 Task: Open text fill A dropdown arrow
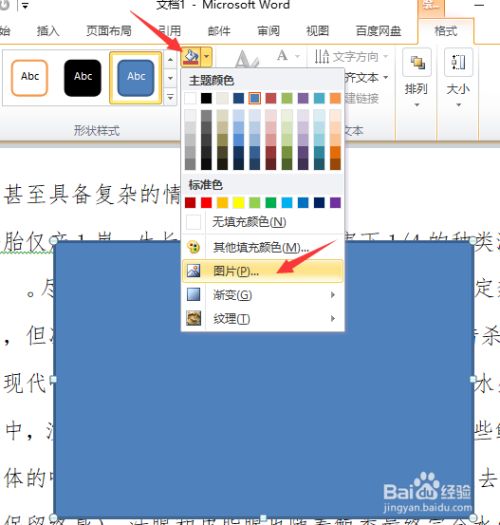point(297,56)
